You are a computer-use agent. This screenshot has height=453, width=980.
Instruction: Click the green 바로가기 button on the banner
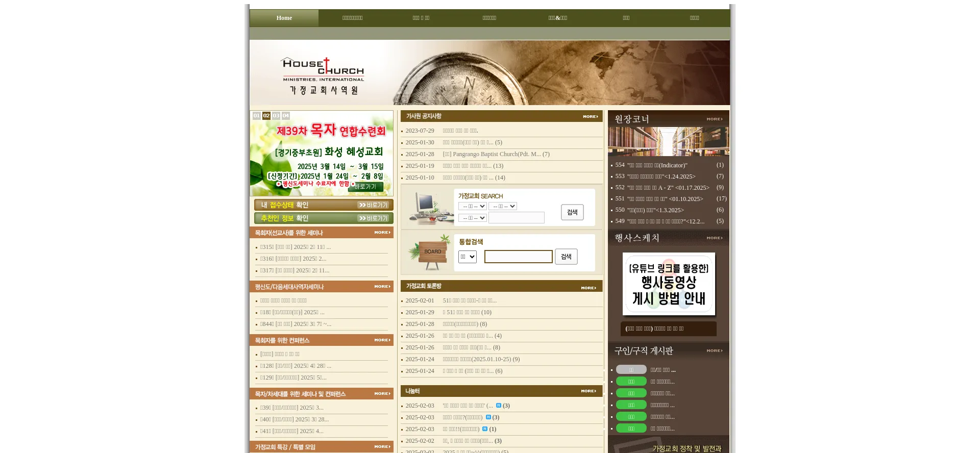[x=365, y=187]
